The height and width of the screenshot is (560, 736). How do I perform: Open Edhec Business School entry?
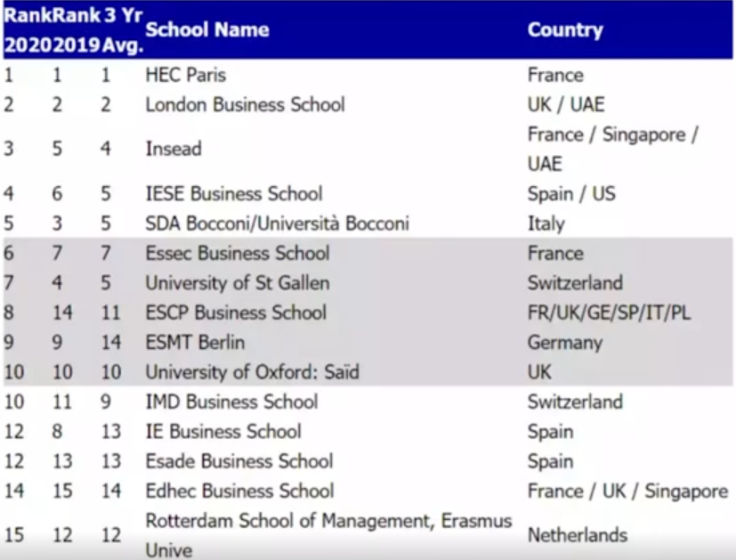(x=240, y=491)
